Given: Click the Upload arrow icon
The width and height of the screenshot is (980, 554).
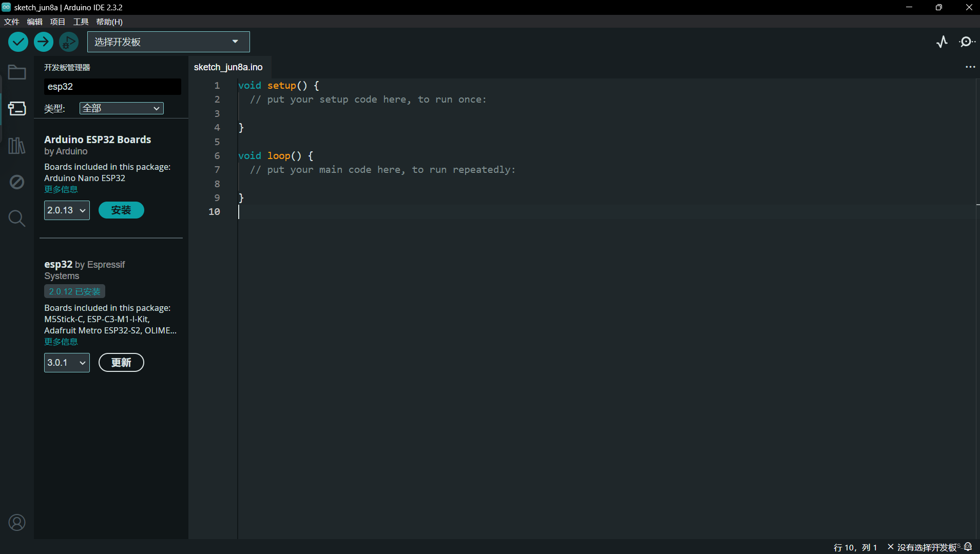Looking at the screenshot, I should click(x=44, y=42).
